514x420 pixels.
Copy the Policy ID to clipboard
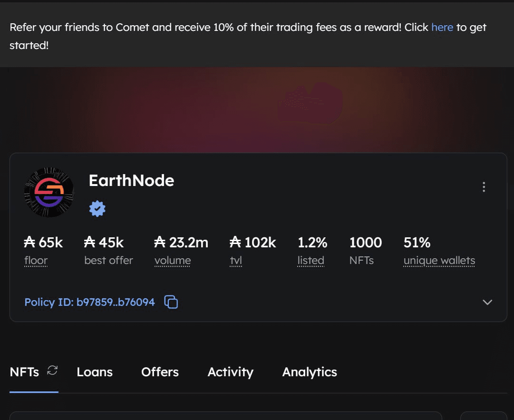(x=171, y=302)
